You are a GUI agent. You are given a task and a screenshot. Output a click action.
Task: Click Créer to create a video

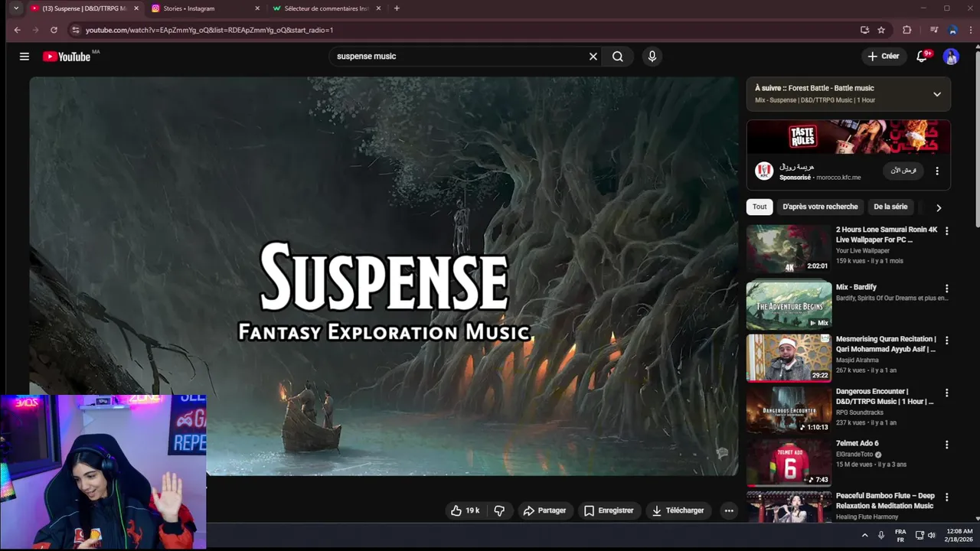coord(883,56)
